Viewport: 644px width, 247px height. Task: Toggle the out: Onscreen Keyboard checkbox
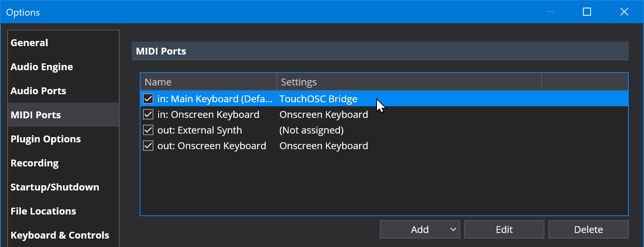coord(148,146)
